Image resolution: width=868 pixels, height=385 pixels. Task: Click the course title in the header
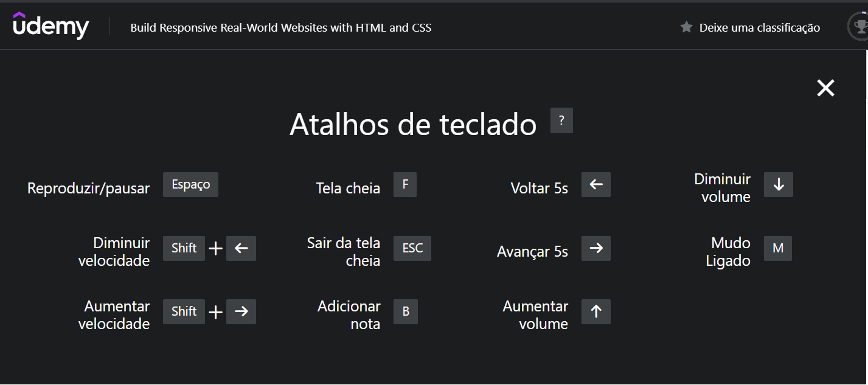point(280,27)
